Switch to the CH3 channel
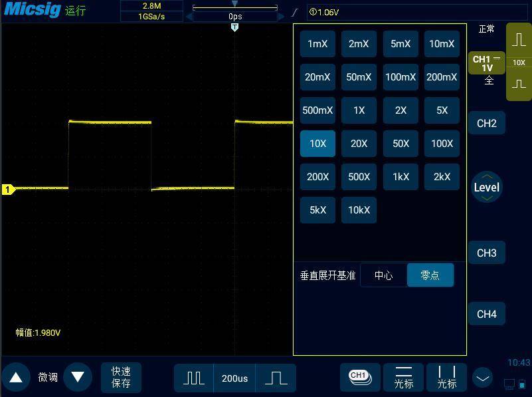The height and width of the screenshot is (397, 532). click(487, 253)
